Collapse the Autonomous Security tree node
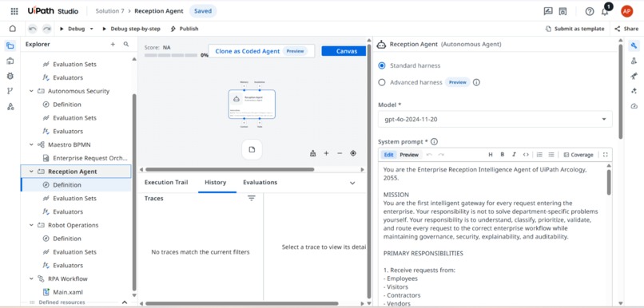Image resolution: width=644 pixels, height=308 pixels. (31, 91)
